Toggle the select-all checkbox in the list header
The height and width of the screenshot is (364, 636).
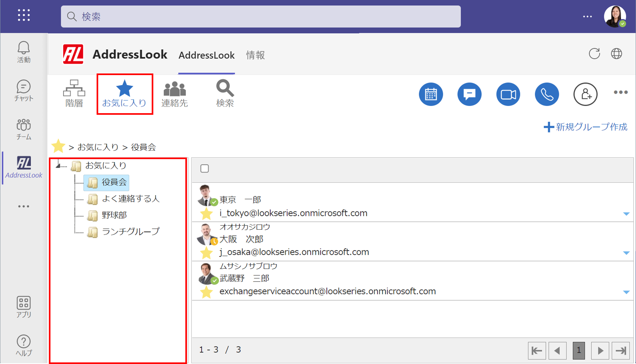(x=204, y=169)
